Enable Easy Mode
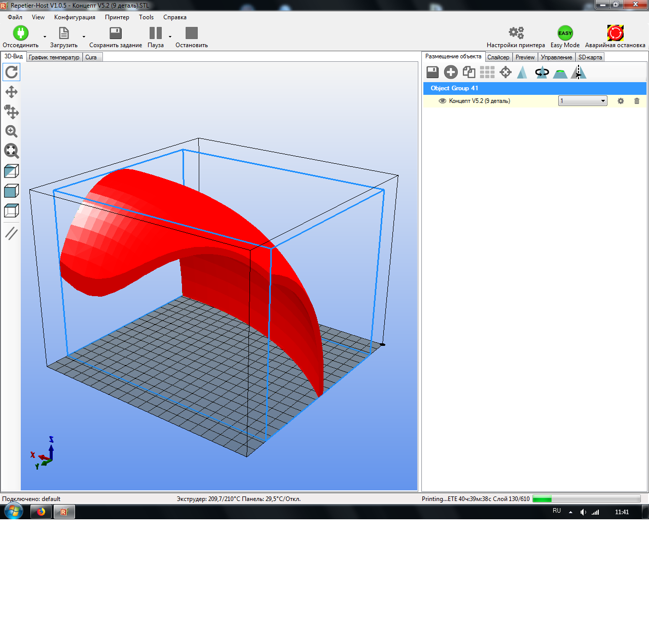 pos(564,33)
